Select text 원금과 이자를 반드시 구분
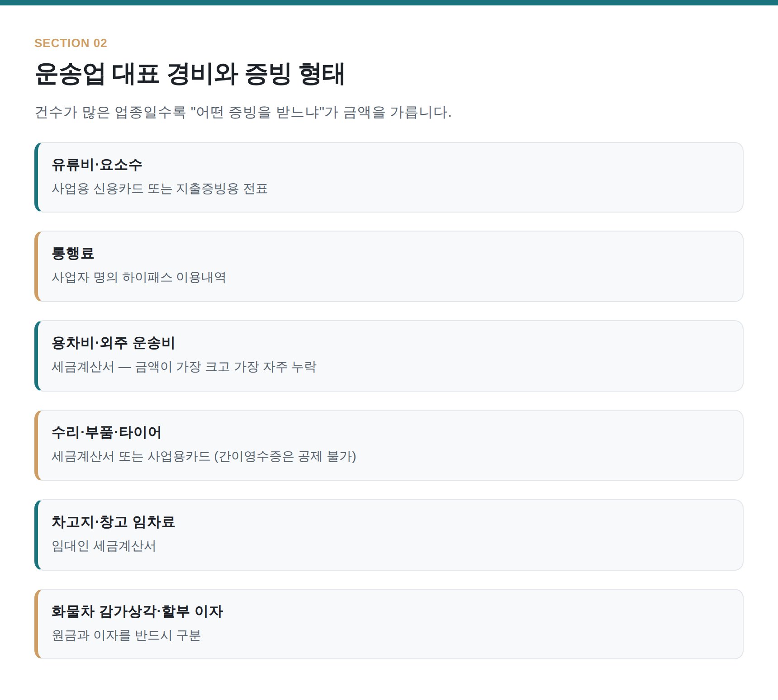Viewport: 778px width, 700px height. point(126,635)
